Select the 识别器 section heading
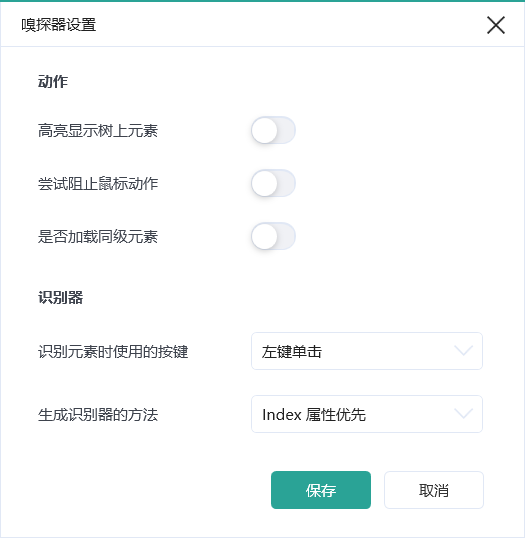The width and height of the screenshot is (525, 538). 60,297
